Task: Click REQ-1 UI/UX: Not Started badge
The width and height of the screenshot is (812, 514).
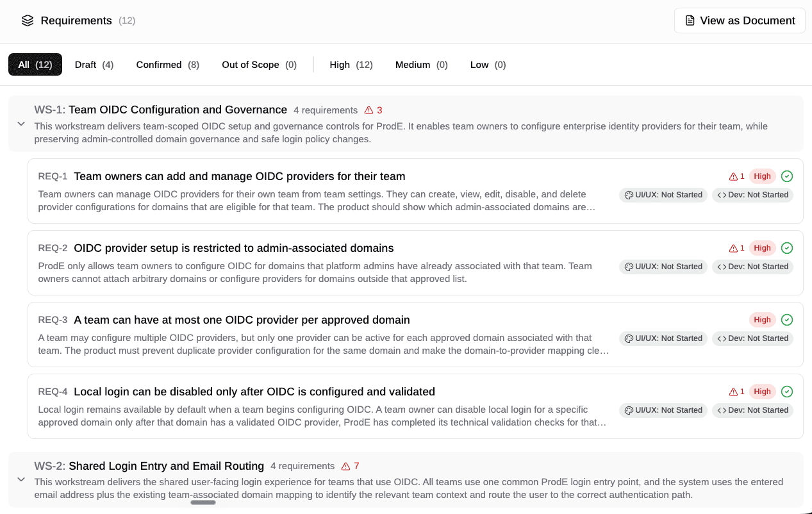Action: [663, 195]
